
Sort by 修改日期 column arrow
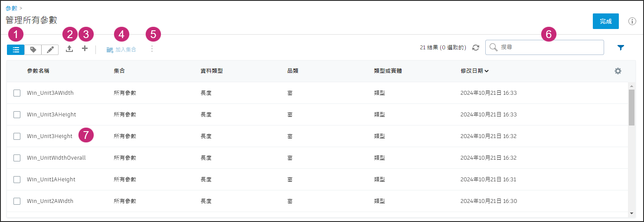click(x=487, y=71)
